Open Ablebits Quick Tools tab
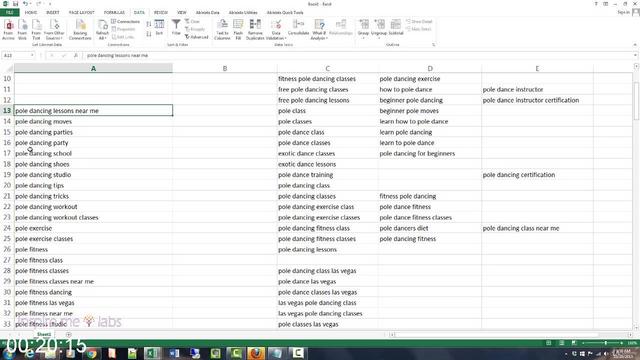 tap(285, 13)
